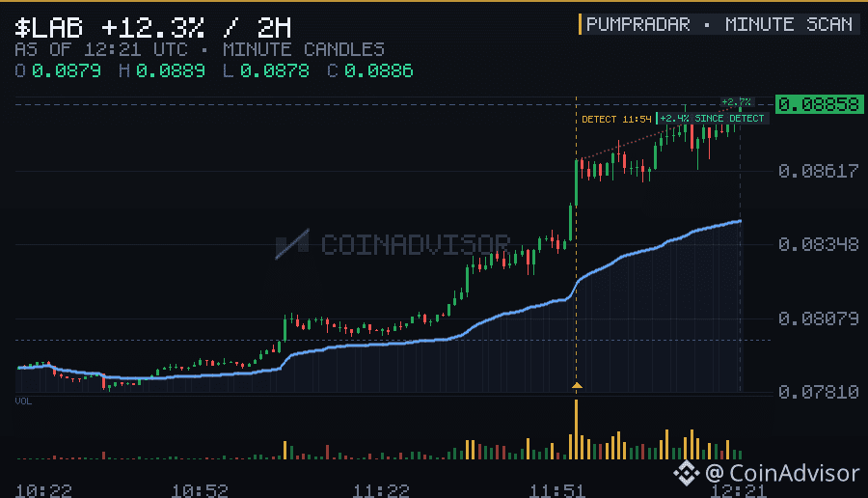Screen dimensions: 868x498
Task: Click the yellow detect triangle marker
Action: (577, 385)
